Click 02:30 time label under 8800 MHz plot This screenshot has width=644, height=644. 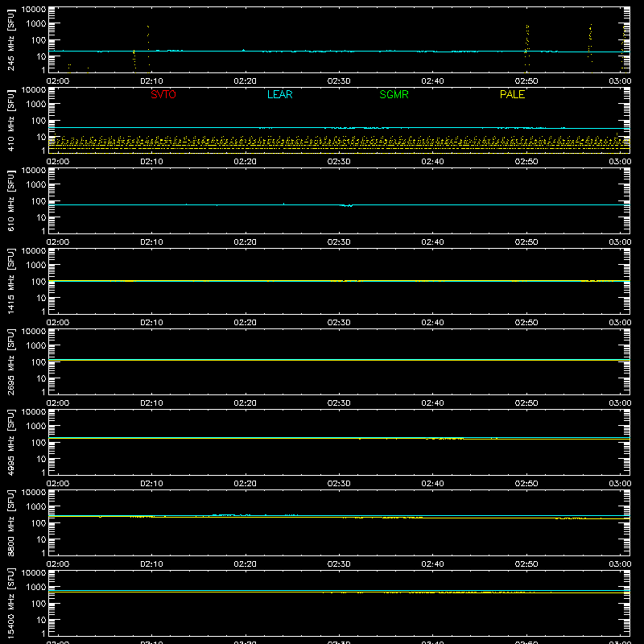(x=339, y=564)
